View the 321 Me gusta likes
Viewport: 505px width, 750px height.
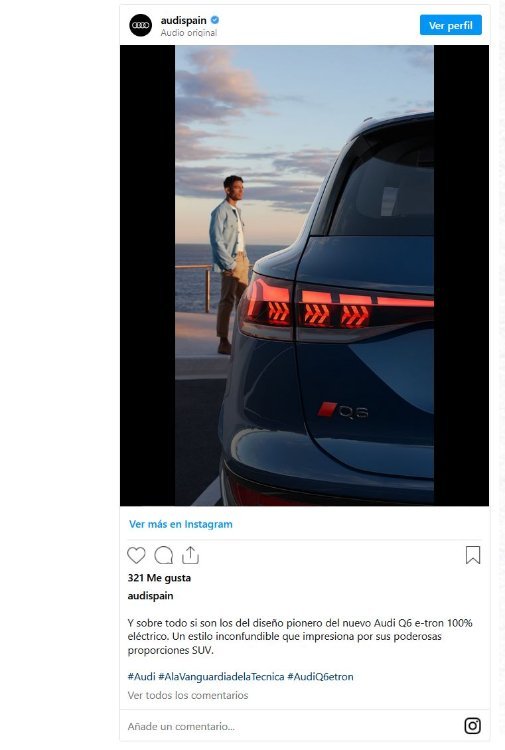pyautogui.click(x=159, y=578)
